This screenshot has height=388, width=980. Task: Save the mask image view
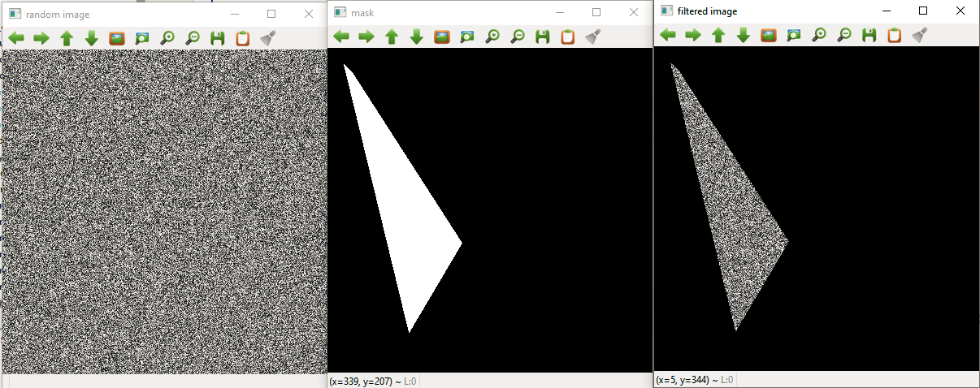[x=542, y=37]
